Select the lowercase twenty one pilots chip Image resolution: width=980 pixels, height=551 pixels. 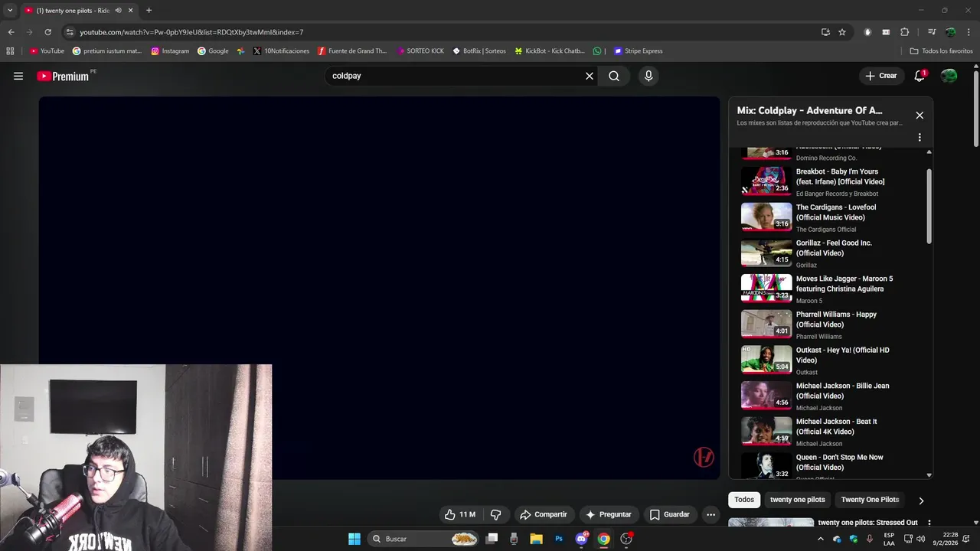point(797,500)
